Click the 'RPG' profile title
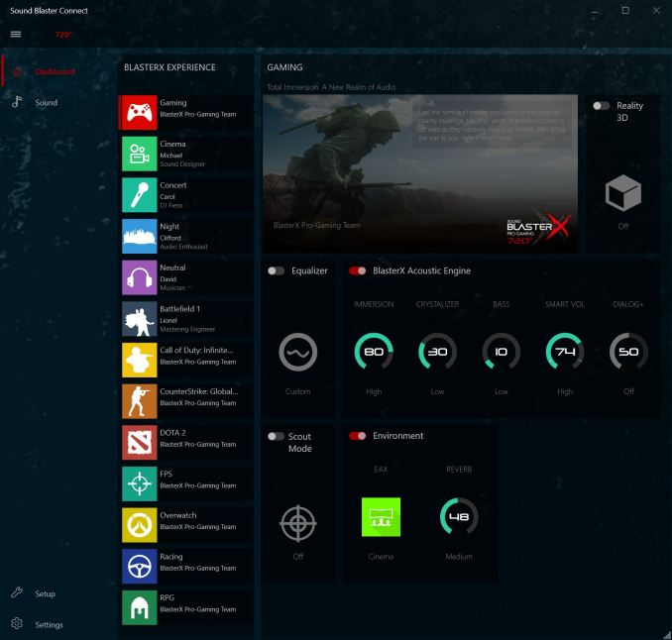Screen dimensions: 672x640 [167, 597]
